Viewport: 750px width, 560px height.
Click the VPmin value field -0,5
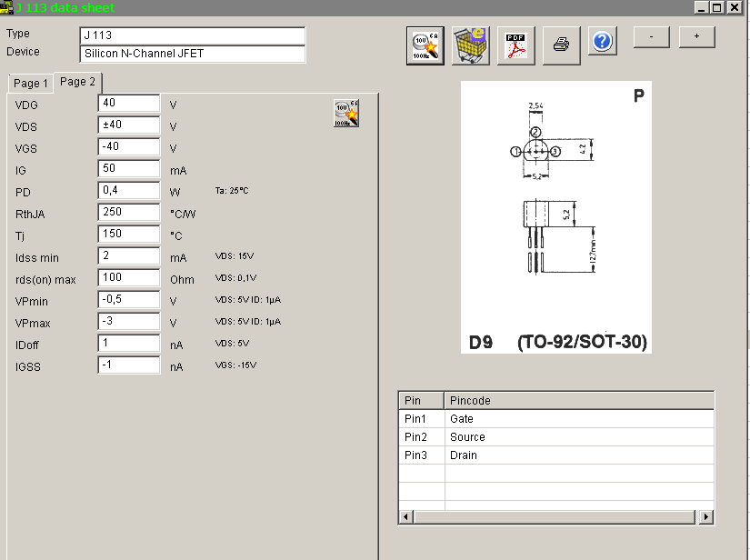point(129,299)
